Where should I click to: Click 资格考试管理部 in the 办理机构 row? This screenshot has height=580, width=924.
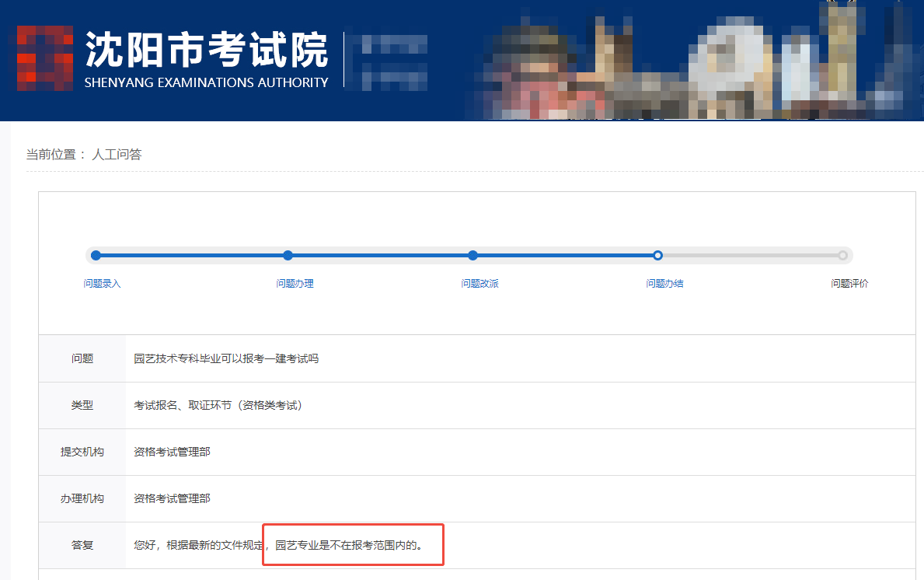click(172, 498)
